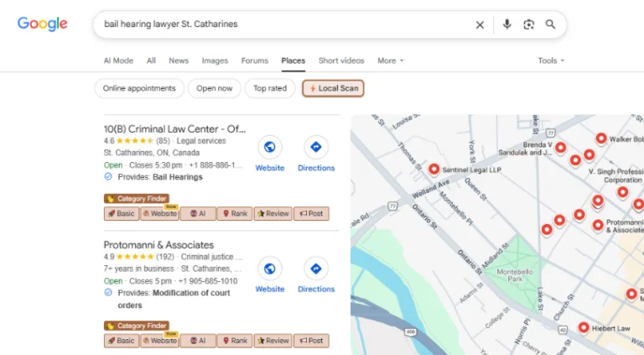This screenshot has height=355, width=644.
Task: Visit Protomanni & Associates website
Action: point(270,275)
